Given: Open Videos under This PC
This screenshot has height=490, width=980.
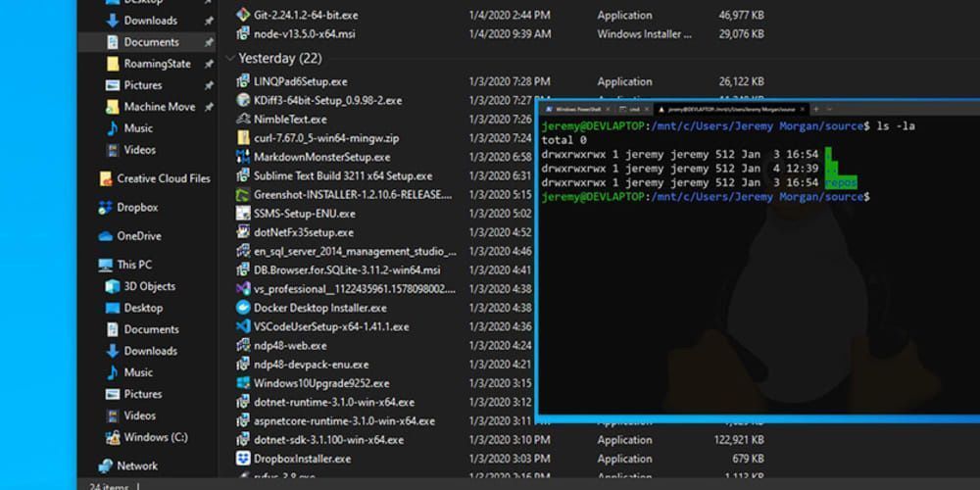Looking at the screenshot, I should (x=130, y=416).
